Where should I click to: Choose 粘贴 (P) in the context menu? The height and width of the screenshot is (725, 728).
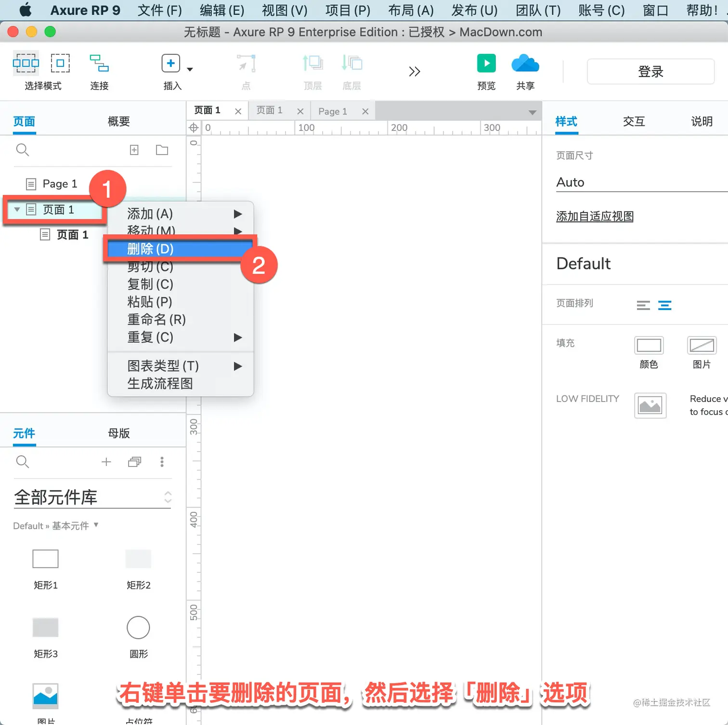[x=181, y=302]
